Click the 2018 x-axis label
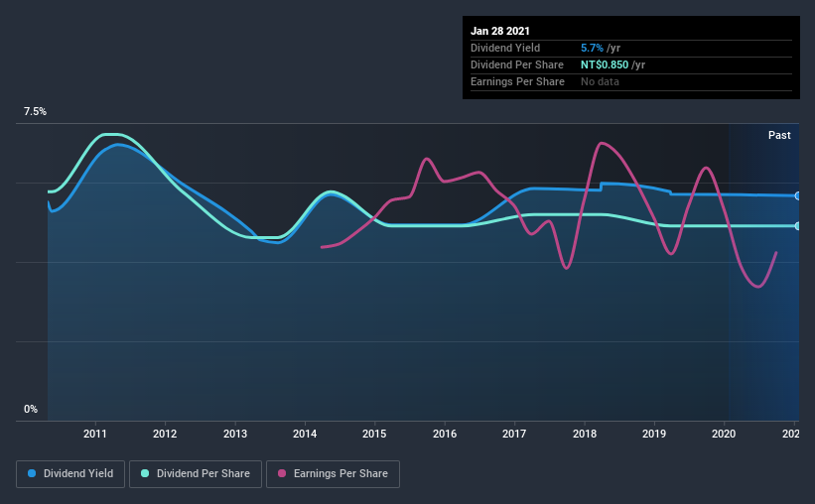 coord(585,434)
